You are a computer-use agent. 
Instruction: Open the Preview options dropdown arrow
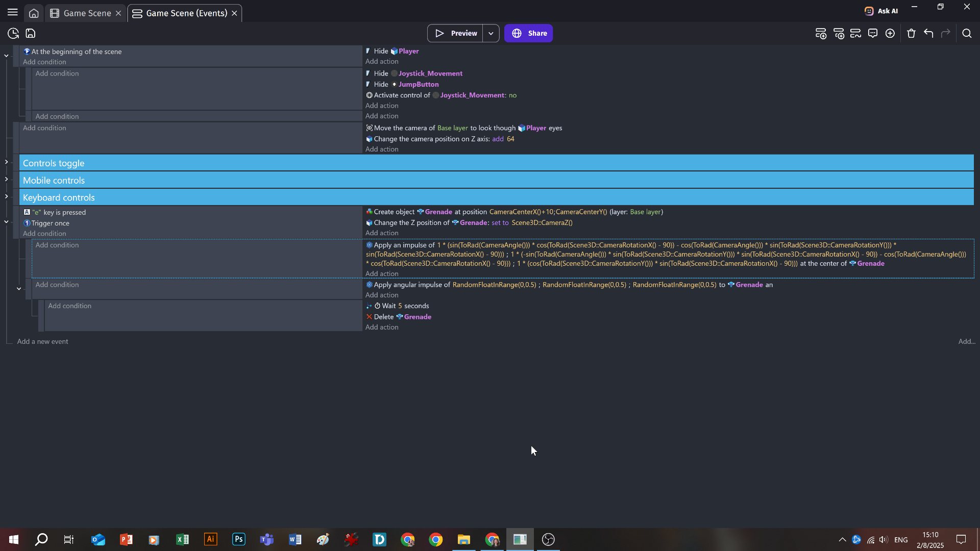pos(491,34)
